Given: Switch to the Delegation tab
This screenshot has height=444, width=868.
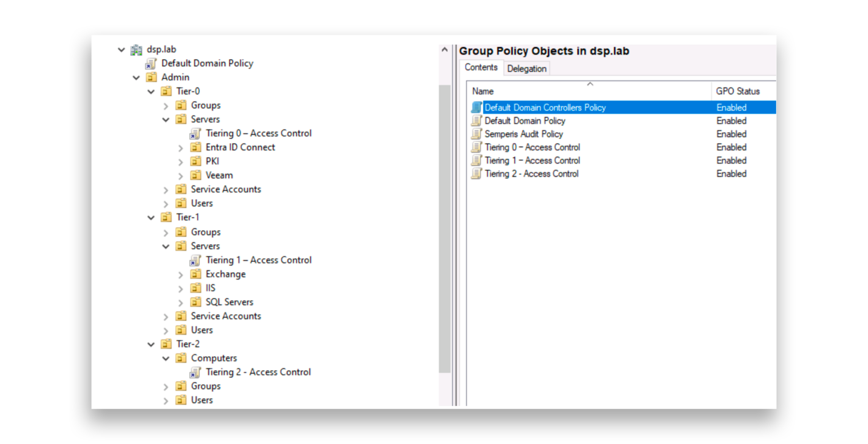Looking at the screenshot, I should 526,68.
